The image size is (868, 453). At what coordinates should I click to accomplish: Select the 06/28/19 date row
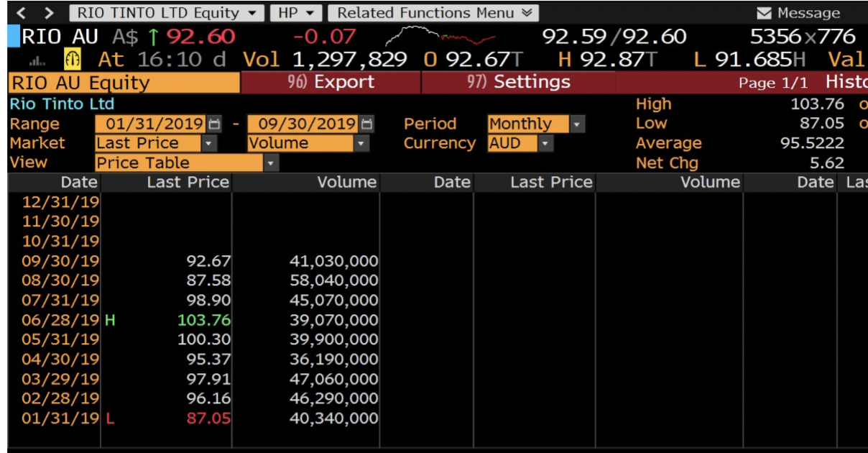click(60, 320)
